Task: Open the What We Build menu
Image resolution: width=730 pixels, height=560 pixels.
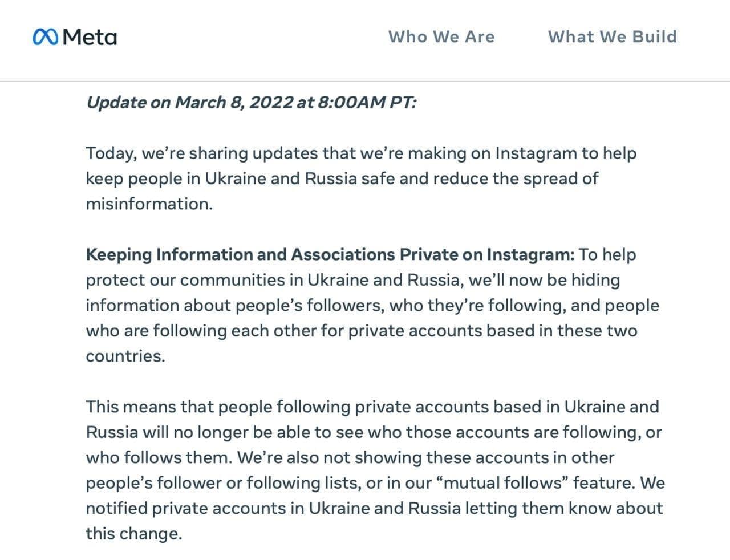Action: point(613,36)
